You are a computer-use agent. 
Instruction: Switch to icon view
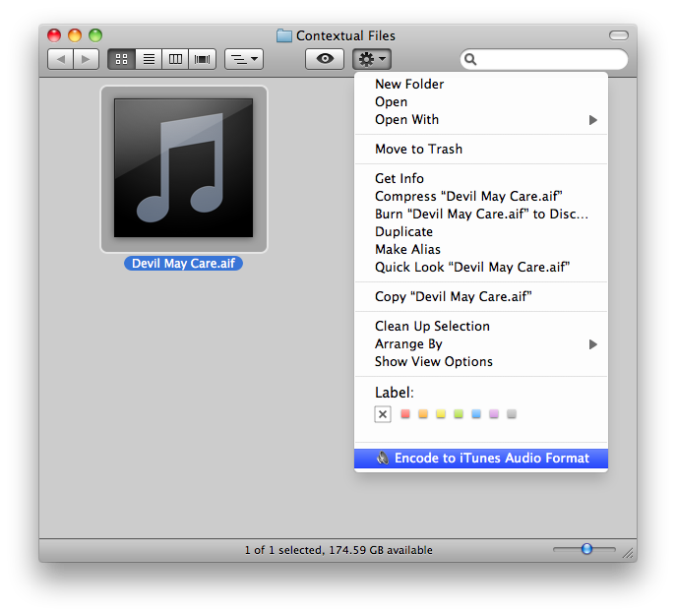click(x=121, y=59)
